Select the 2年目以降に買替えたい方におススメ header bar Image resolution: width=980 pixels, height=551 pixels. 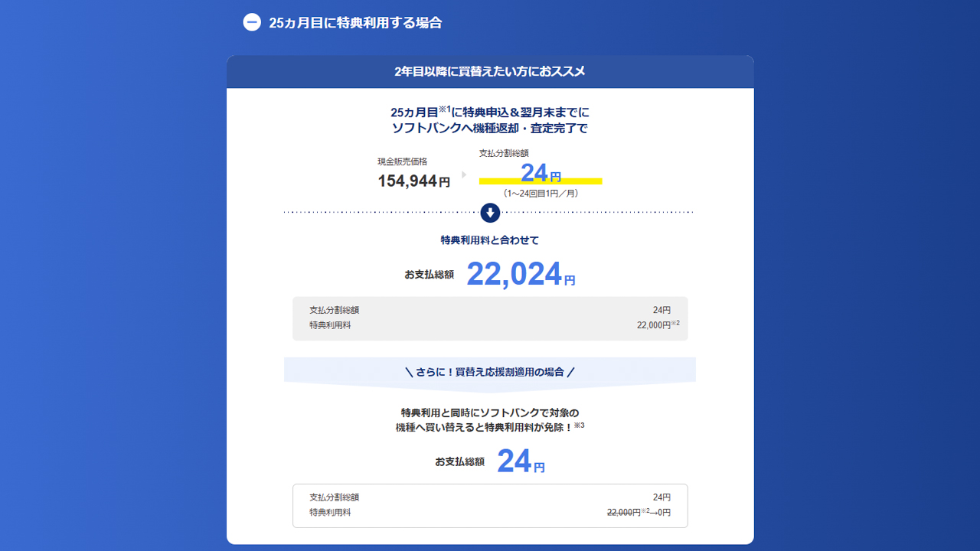[x=490, y=72]
